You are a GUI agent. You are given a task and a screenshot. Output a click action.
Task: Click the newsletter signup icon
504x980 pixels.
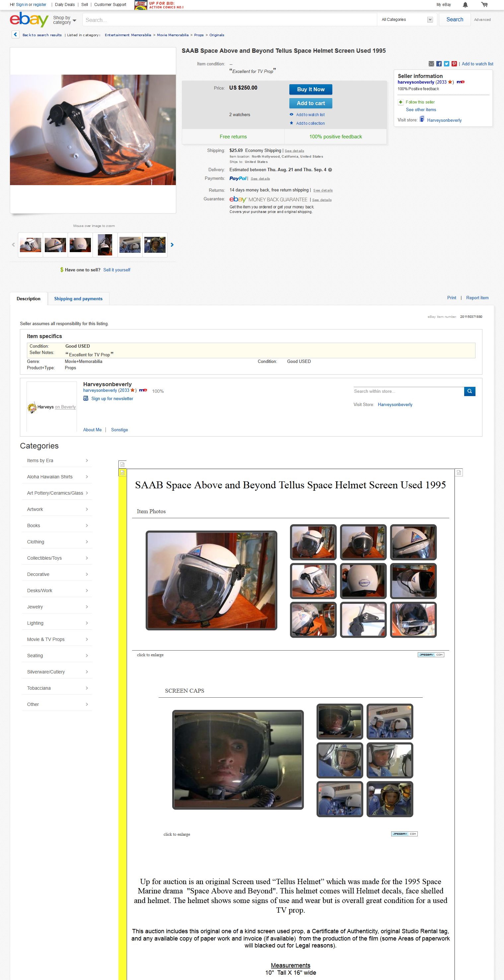[86, 398]
